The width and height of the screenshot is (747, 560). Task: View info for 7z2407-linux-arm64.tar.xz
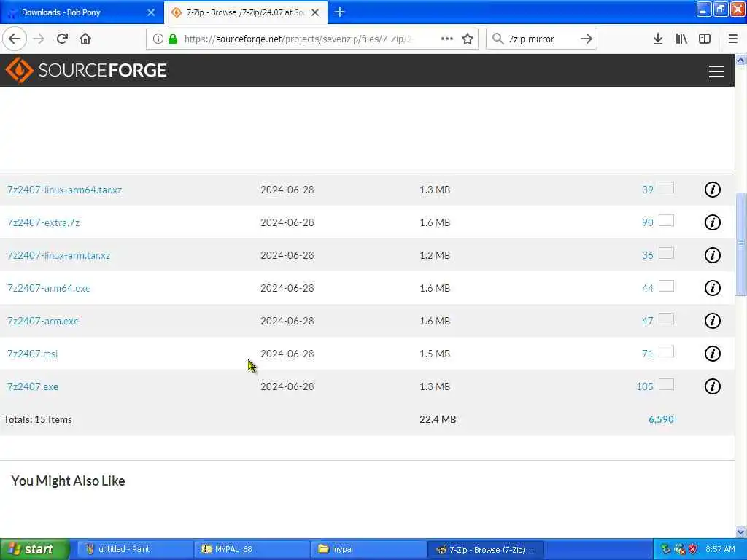712,190
